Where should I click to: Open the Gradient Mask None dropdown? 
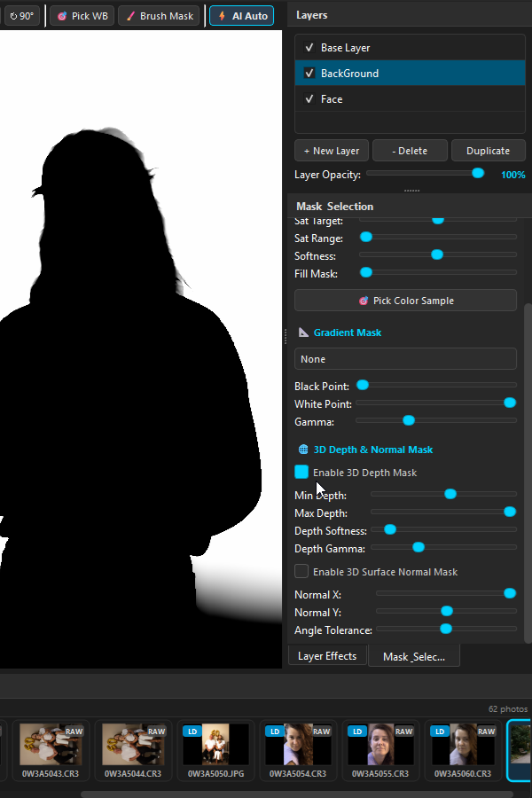coord(405,359)
